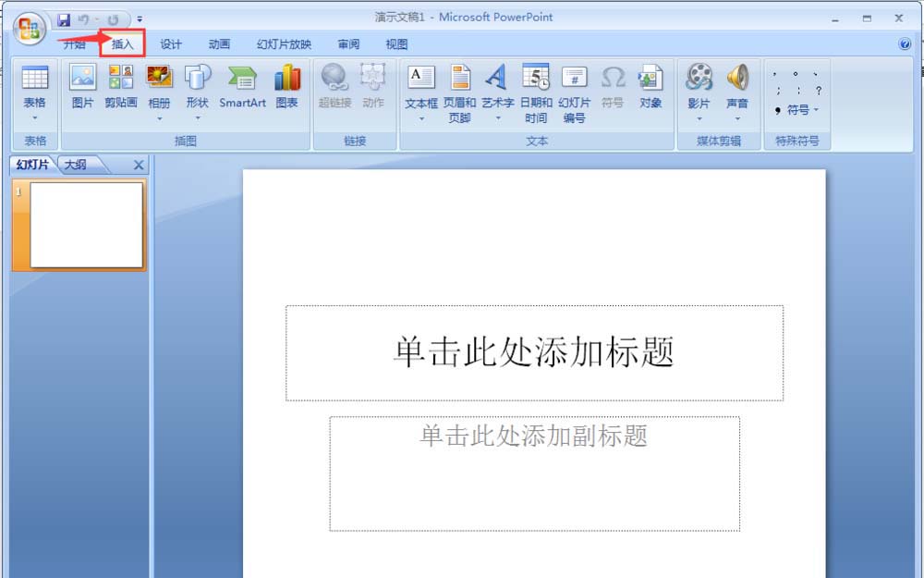Viewport: 924px width, 578px height.
Task: Open the 开始 ribbon tab
Action: click(x=75, y=44)
